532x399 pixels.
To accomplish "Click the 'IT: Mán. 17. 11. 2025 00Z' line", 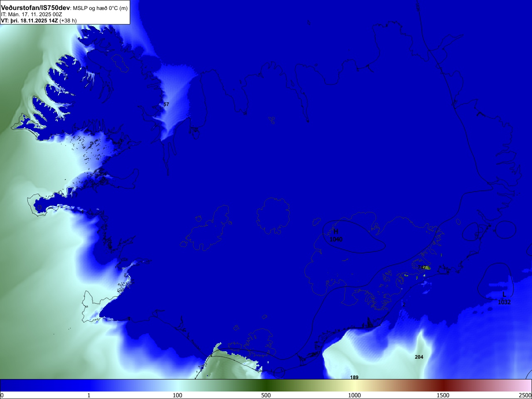I will click(32, 15).
